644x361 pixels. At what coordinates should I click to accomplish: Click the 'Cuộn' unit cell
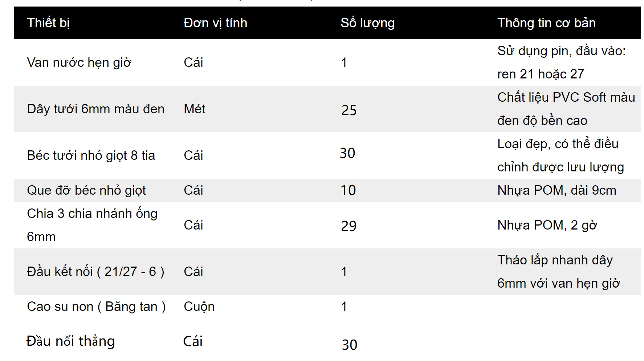tap(199, 307)
